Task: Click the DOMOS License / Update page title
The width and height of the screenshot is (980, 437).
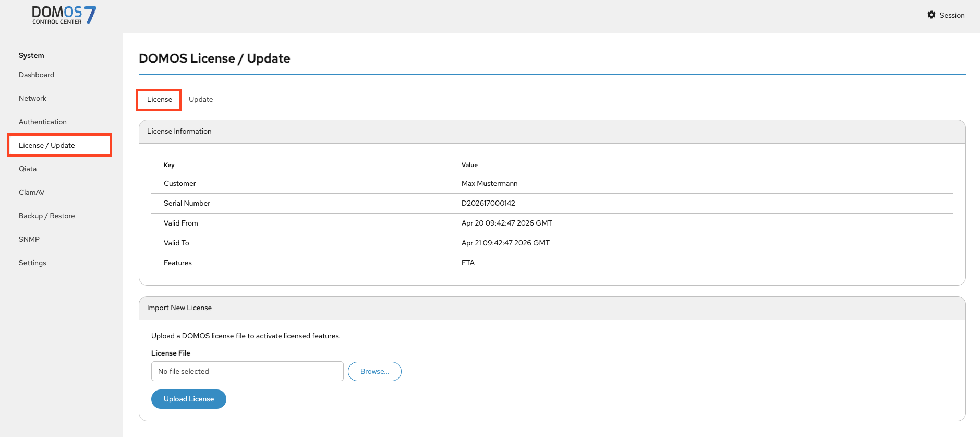Action: coord(214,58)
